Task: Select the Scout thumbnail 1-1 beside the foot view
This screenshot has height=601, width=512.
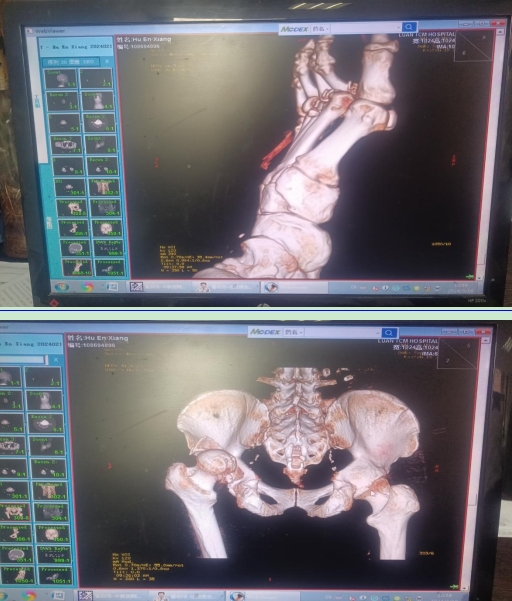Action: pyautogui.click(x=61, y=78)
